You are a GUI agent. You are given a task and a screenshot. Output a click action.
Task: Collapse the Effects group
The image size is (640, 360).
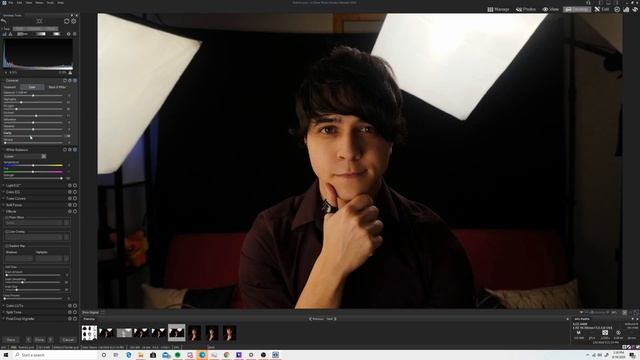pos(3,211)
